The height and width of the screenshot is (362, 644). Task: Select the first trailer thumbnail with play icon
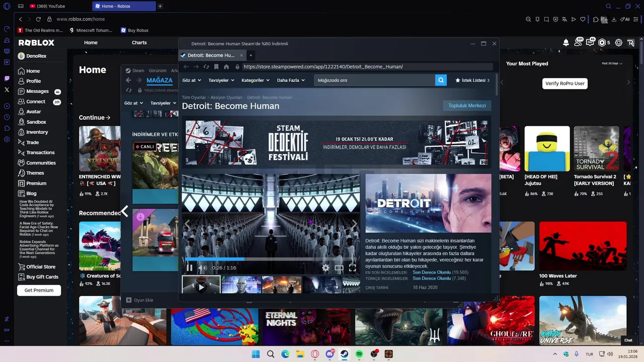click(201, 285)
